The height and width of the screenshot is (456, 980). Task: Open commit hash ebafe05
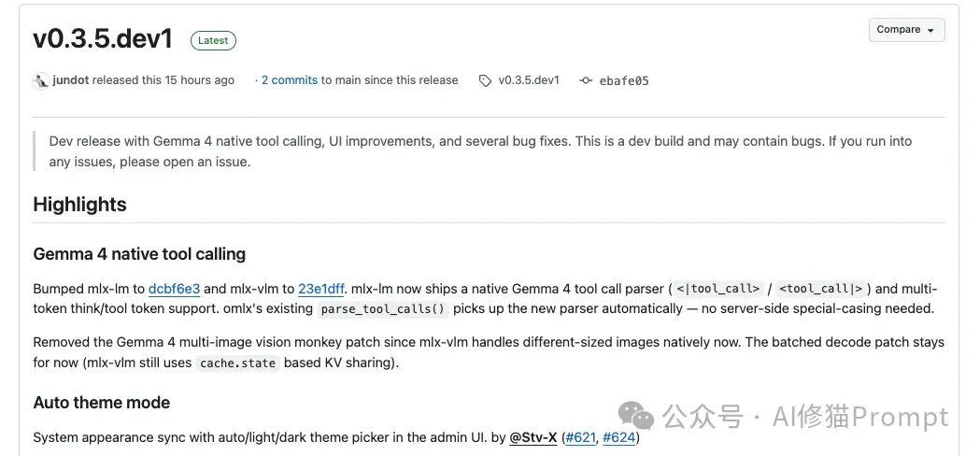[625, 81]
